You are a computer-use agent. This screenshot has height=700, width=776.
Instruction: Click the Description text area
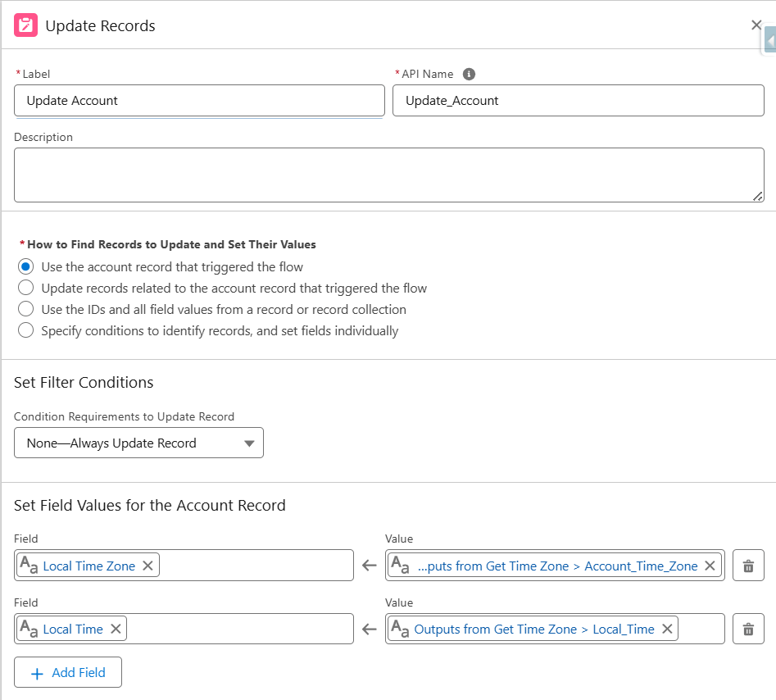tap(388, 175)
